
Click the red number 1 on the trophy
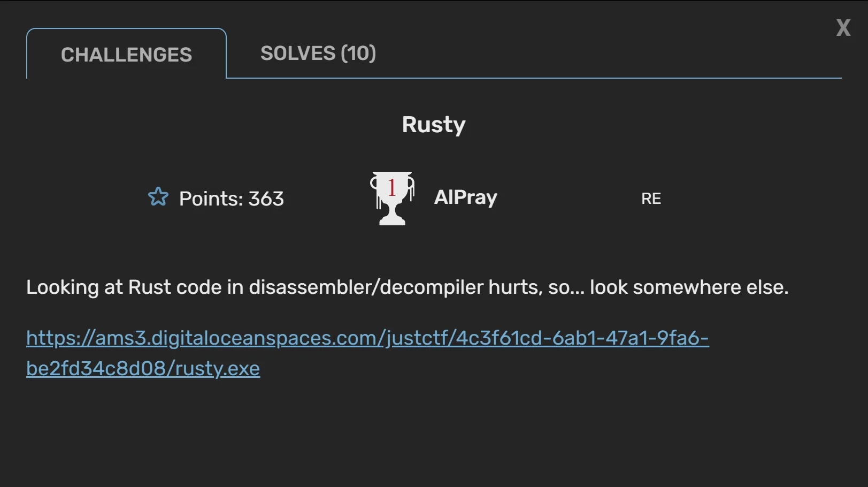[x=392, y=187]
